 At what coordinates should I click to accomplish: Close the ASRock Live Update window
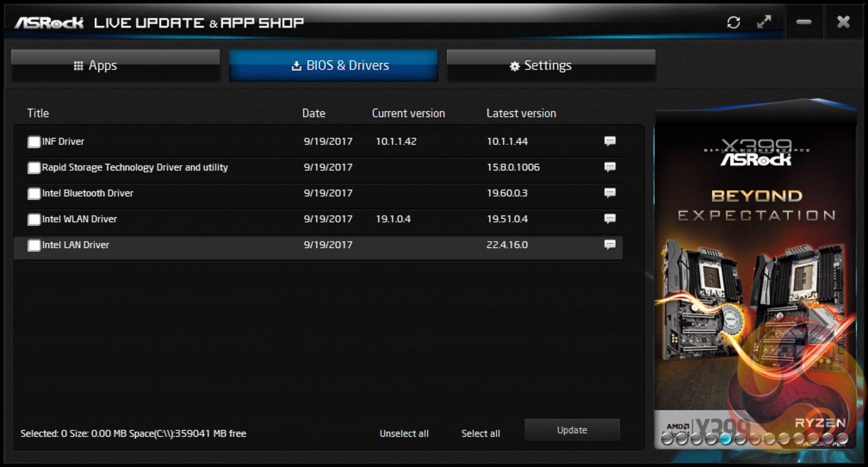click(x=843, y=22)
